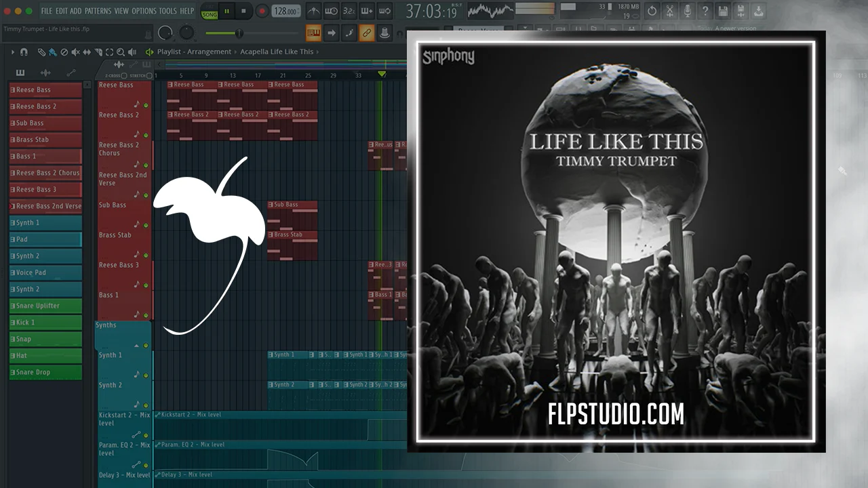Open the undo history icon

(652, 11)
